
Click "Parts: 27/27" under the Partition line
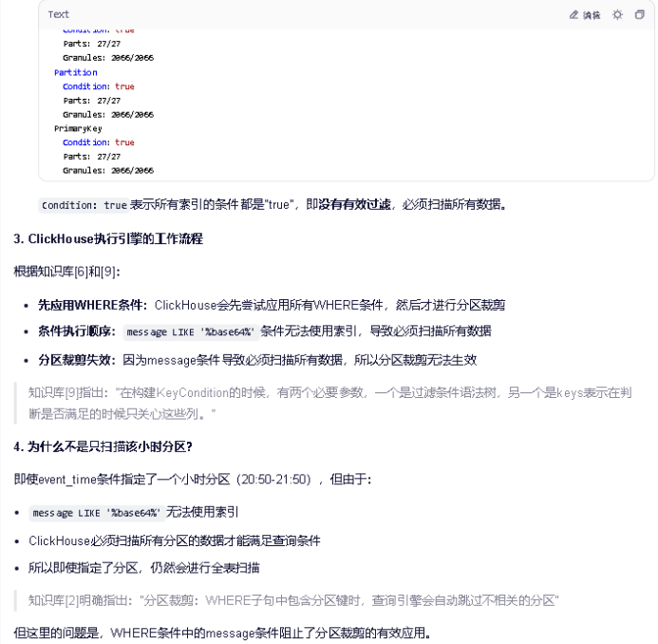[x=92, y=101]
